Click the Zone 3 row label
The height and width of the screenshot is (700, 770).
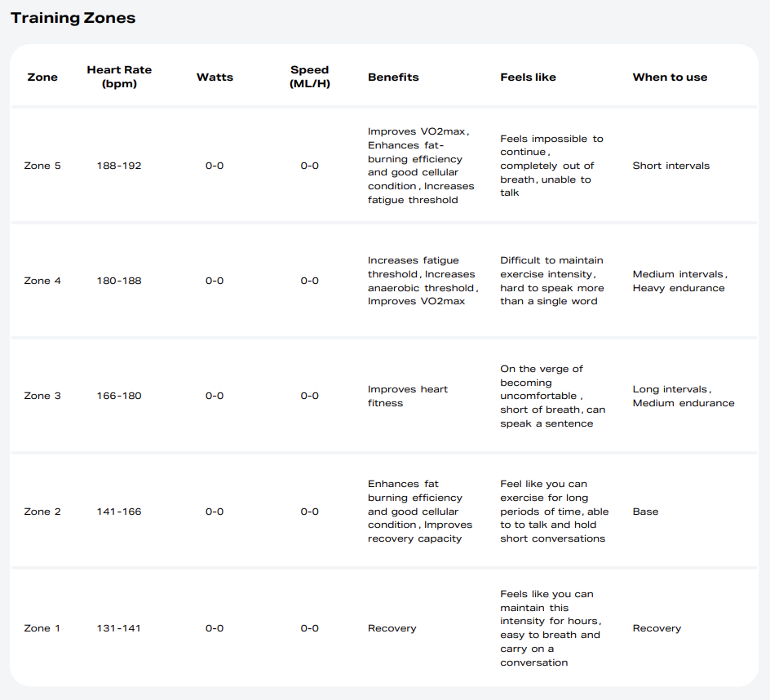pyautogui.click(x=42, y=396)
